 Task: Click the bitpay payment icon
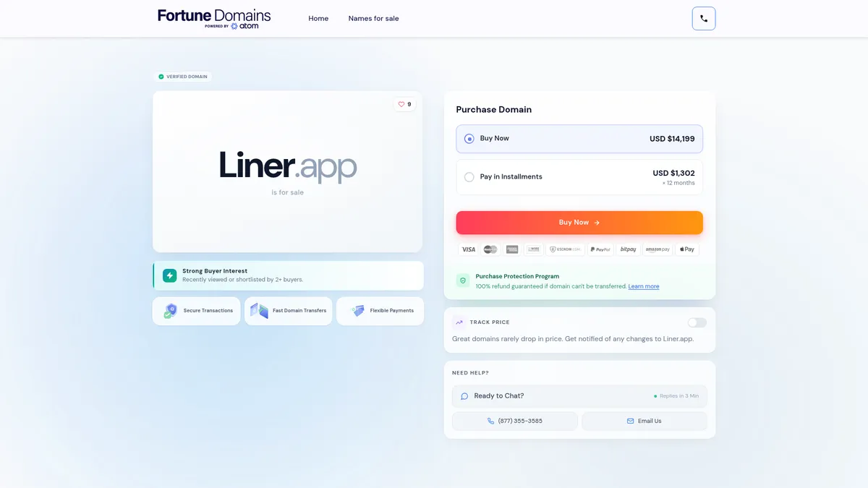click(629, 249)
